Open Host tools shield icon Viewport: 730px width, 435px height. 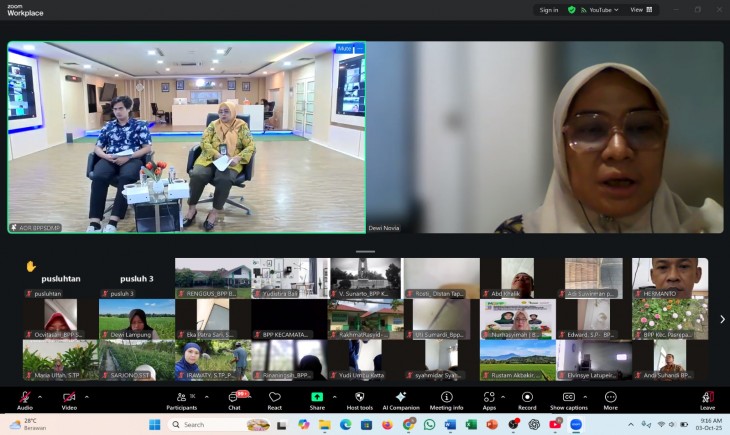[359, 399]
